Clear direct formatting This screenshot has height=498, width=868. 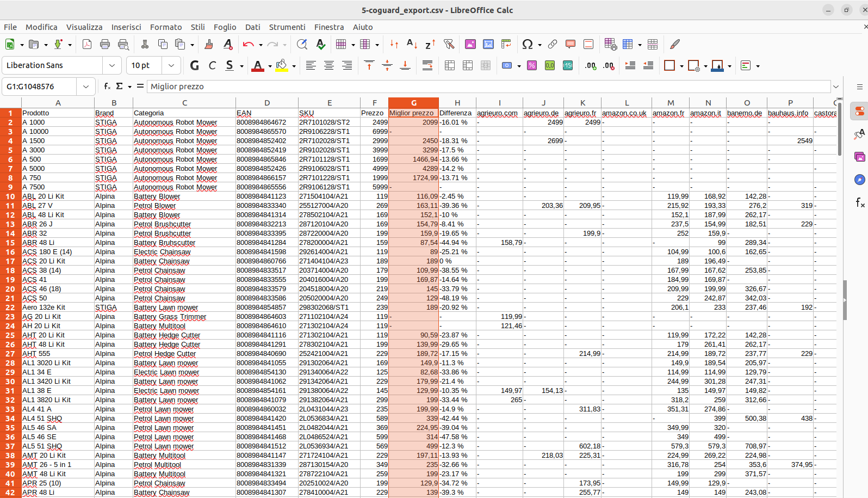point(228,44)
